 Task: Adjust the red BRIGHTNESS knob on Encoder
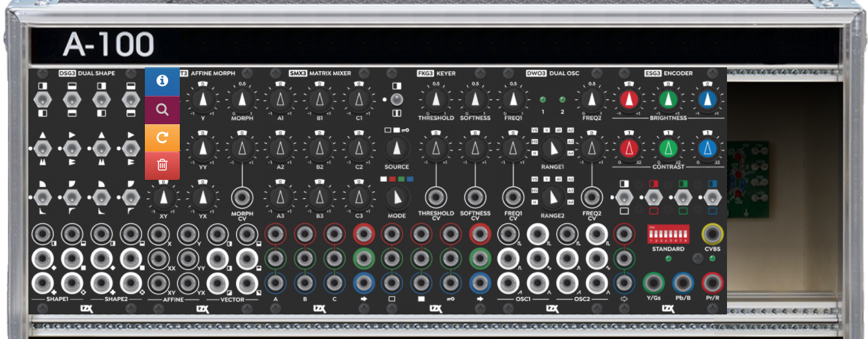click(x=629, y=99)
